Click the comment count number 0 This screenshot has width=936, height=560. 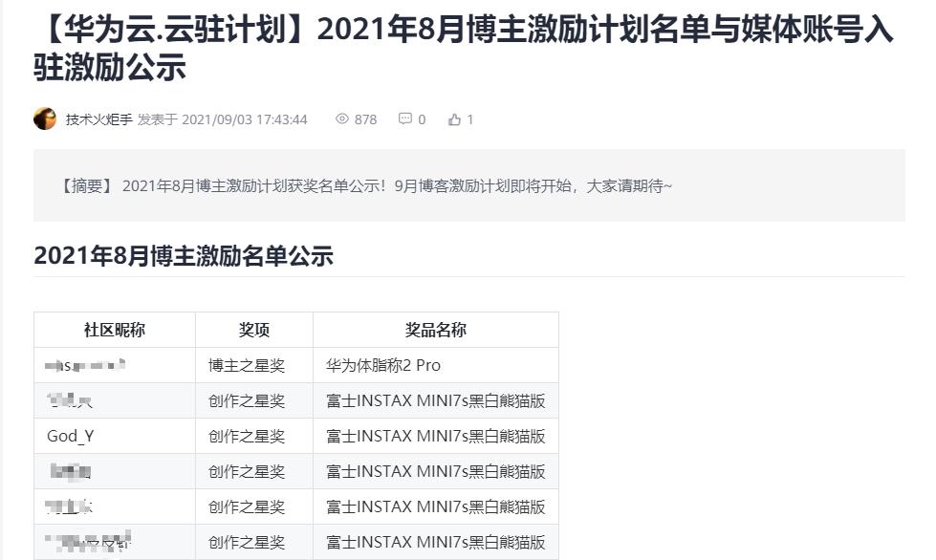click(x=422, y=119)
